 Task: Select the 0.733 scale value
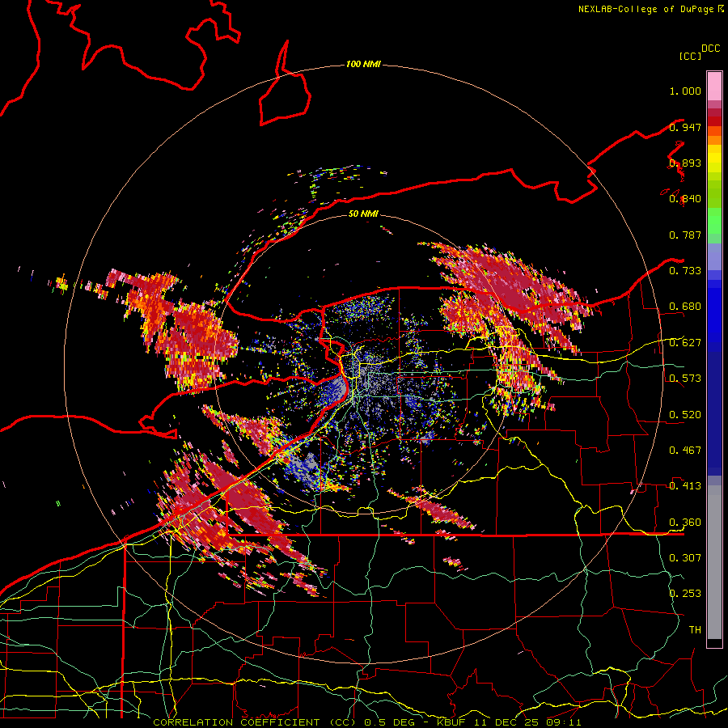[x=685, y=270]
